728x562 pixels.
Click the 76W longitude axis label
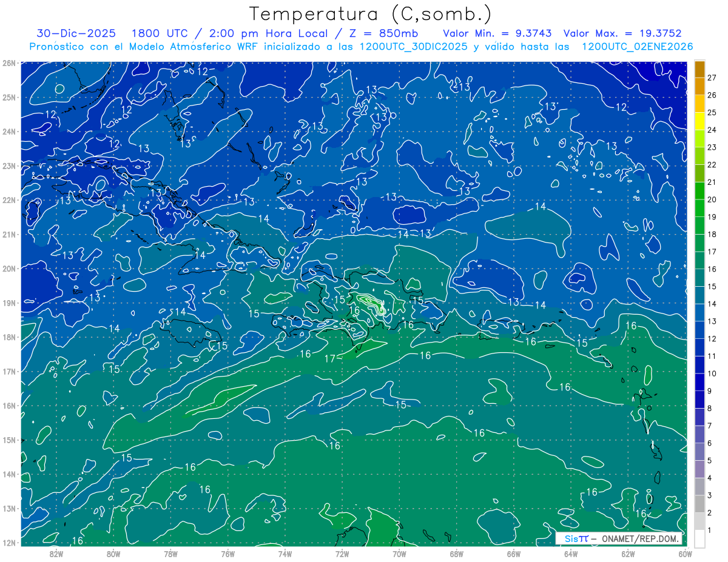click(x=228, y=554)
